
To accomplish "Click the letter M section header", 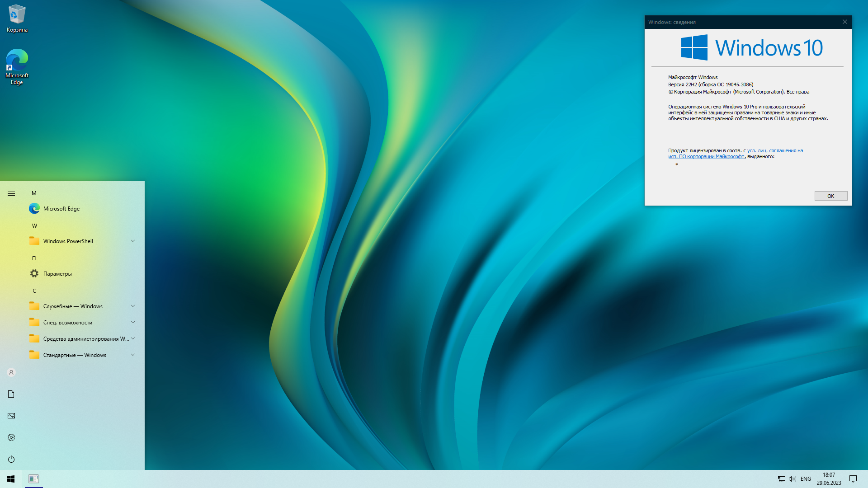I will point(34,193).
